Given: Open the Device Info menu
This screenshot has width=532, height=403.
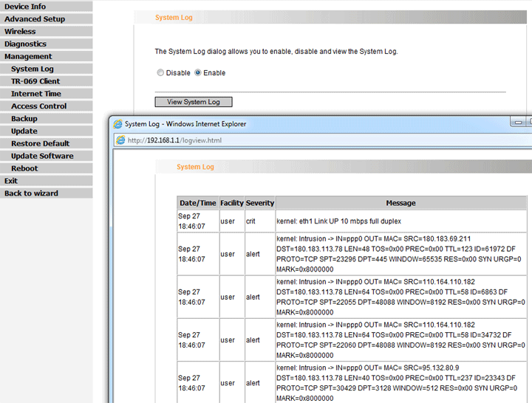Looking at the screenshot, I should click(x=46, y=7).
